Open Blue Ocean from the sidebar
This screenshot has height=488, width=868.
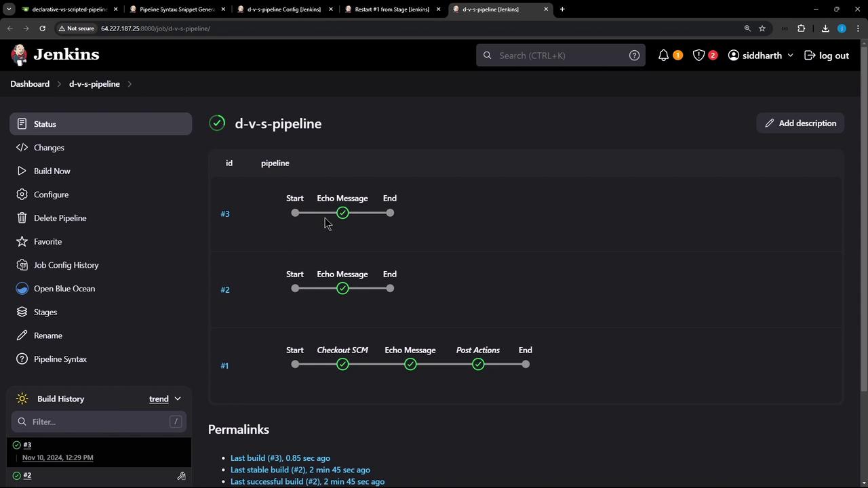[x=64, y=289]
